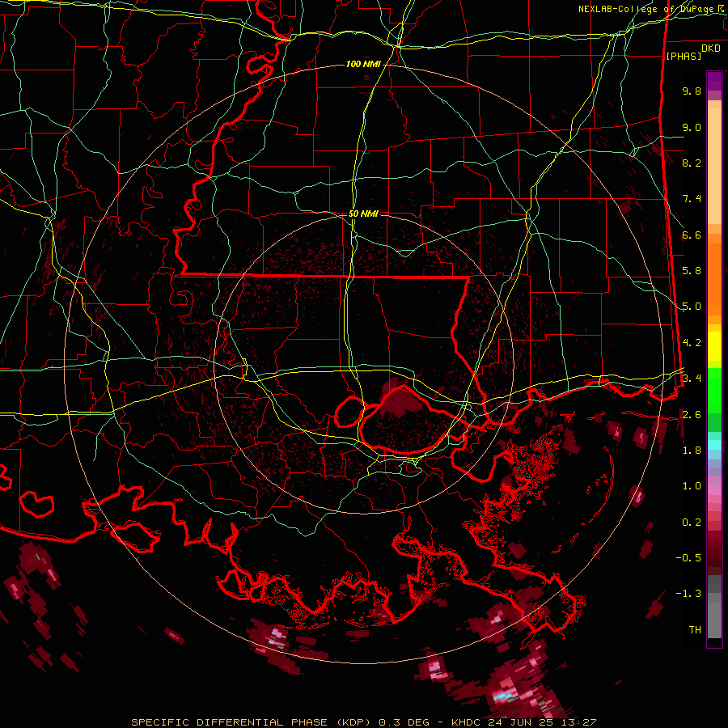Click the 5.8 legend value
The image size is (728, 728).
[x=692, y=271]
